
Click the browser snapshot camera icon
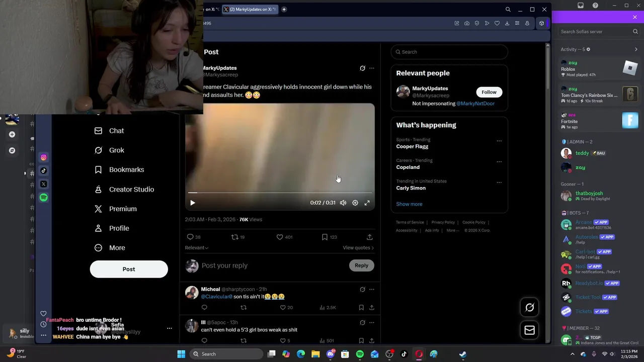coord(467,23)
